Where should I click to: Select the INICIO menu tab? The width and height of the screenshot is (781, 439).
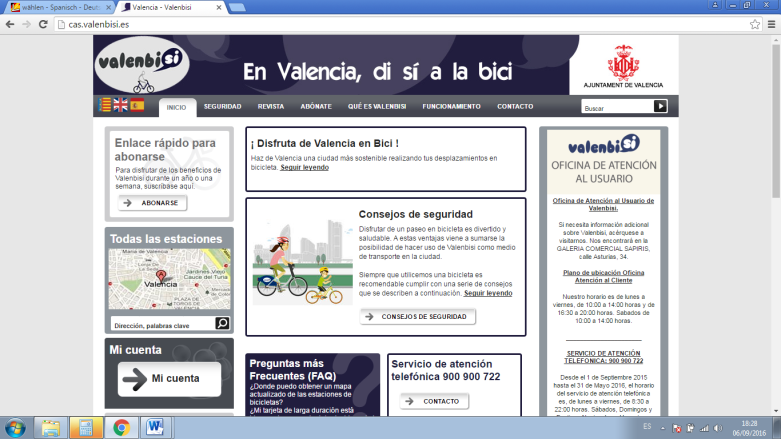[x=177, y=107]
